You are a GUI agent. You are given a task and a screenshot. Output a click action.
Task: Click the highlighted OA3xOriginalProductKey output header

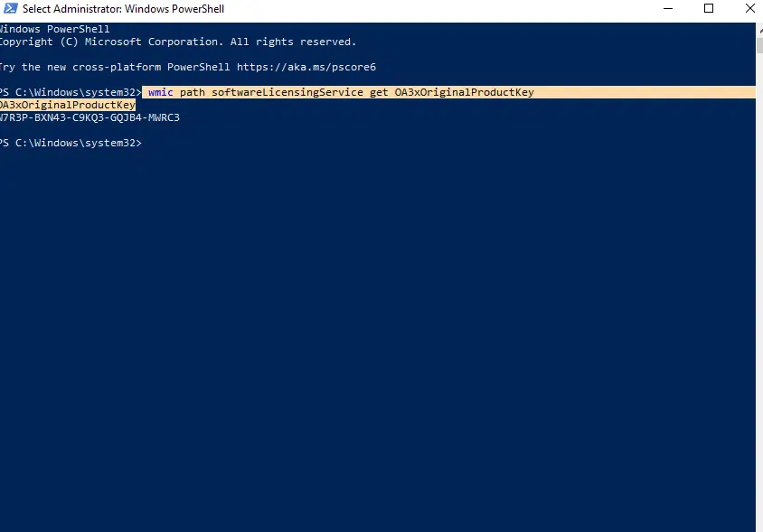(67, 106)
